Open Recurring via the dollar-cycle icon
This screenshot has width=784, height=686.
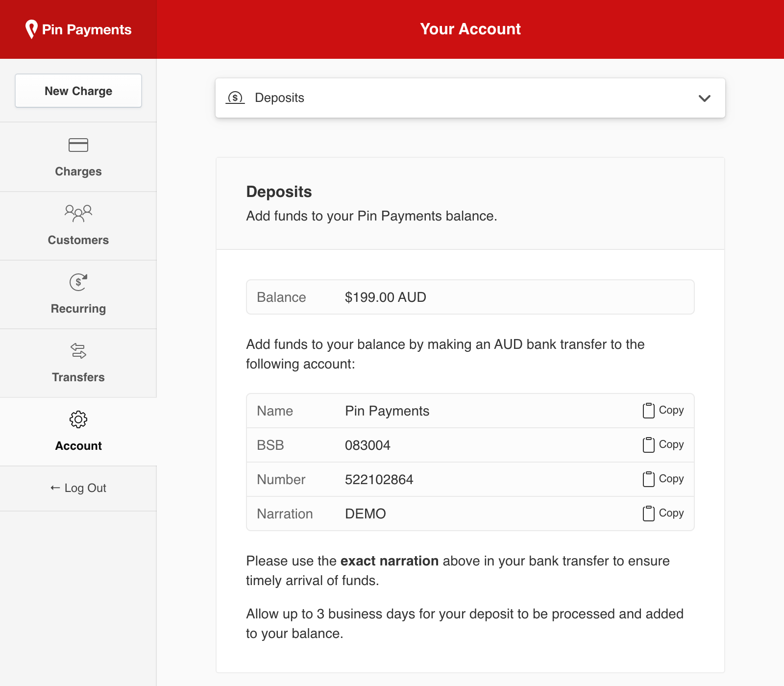78,282
